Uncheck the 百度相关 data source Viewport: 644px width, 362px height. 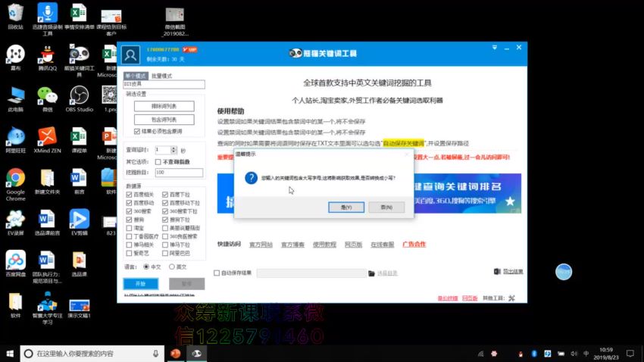[x=129, y=195]
